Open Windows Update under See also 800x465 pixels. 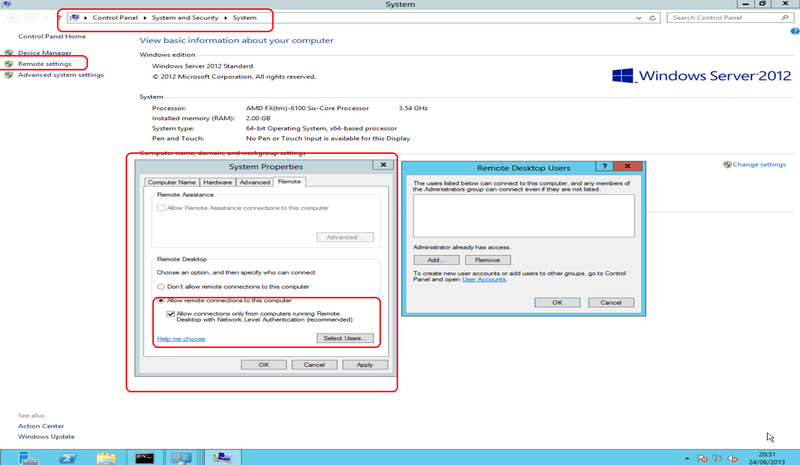pos(46,436)
